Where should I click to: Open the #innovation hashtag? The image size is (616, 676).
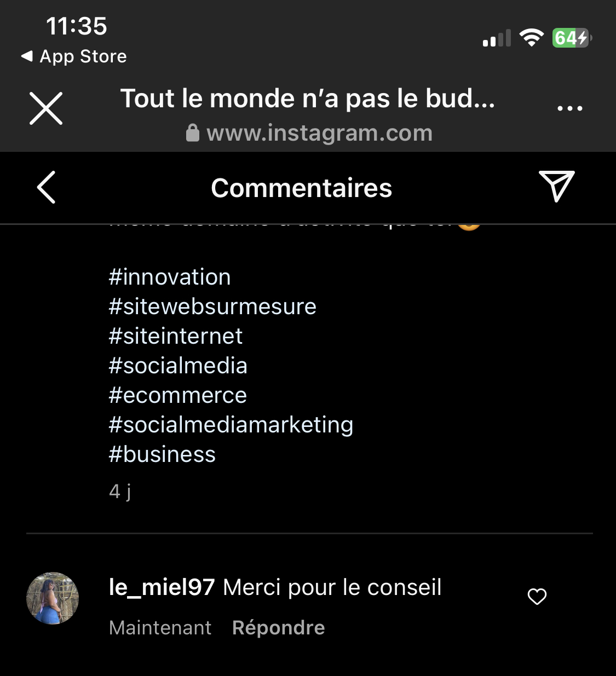(x=170, y=277)
